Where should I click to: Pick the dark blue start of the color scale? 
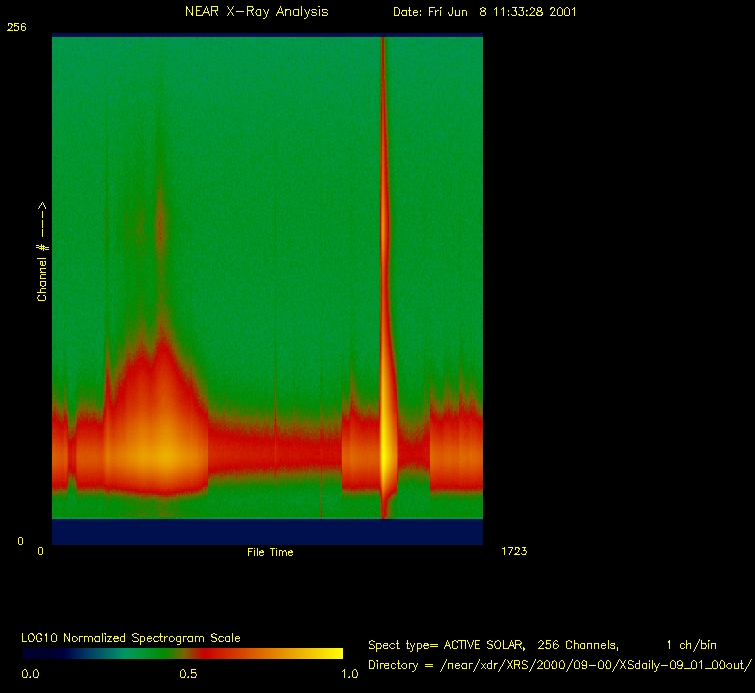[x=35, y=653]
